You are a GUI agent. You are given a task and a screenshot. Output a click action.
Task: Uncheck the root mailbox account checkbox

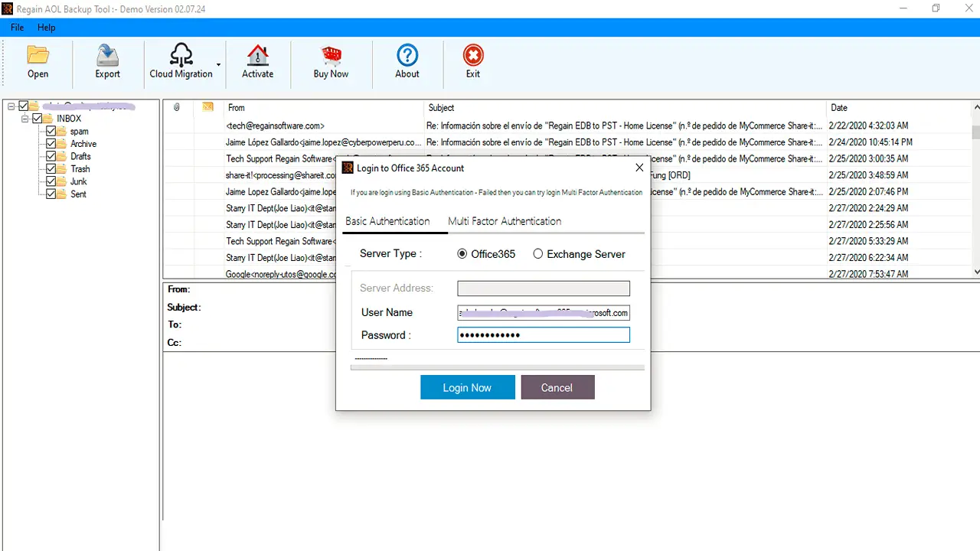coord(23,106)
